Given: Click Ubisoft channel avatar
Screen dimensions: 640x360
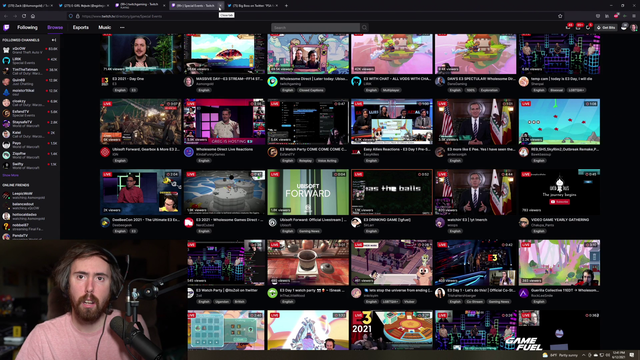Looking at the screenshot, I should pos(272,223).
